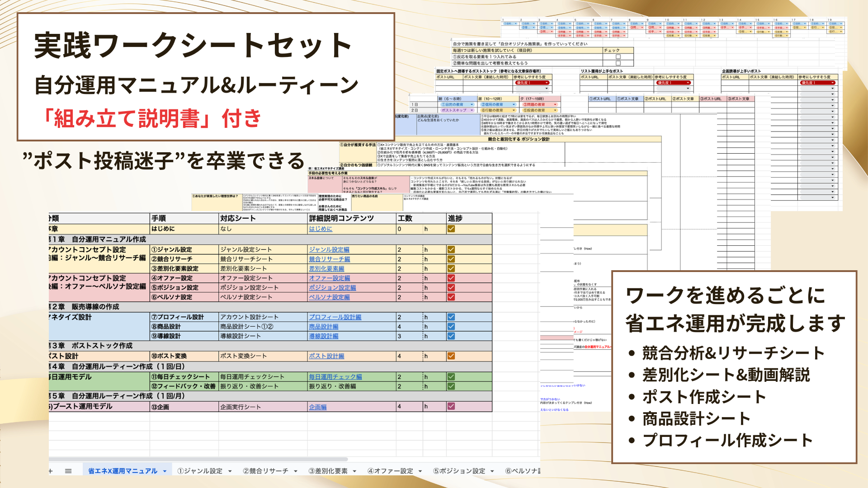Open the ②信用の教育 dropdown chip
Screen dimensions: 868x488
click(x=498, y=104)
